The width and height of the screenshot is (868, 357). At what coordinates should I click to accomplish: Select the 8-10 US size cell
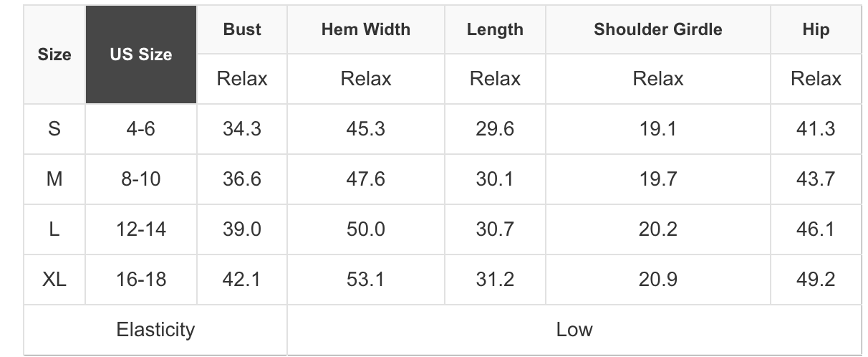tap(141, 178)
